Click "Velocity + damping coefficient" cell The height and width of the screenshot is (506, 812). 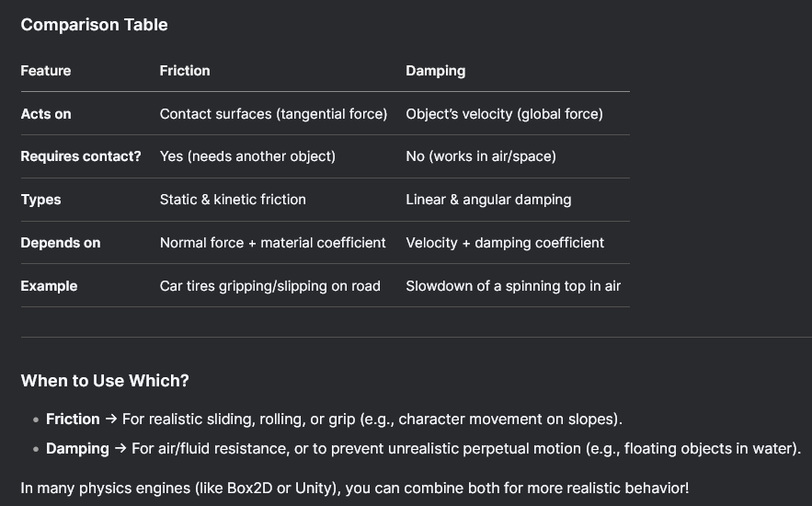[x=505, y=243]
